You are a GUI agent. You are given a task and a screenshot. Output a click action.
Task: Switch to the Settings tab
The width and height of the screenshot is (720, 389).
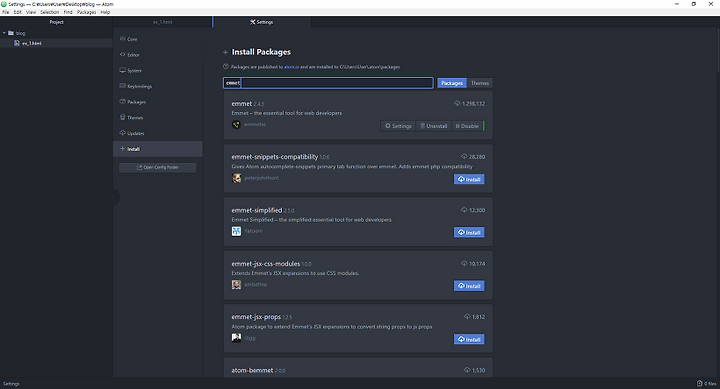coord(262,22)
